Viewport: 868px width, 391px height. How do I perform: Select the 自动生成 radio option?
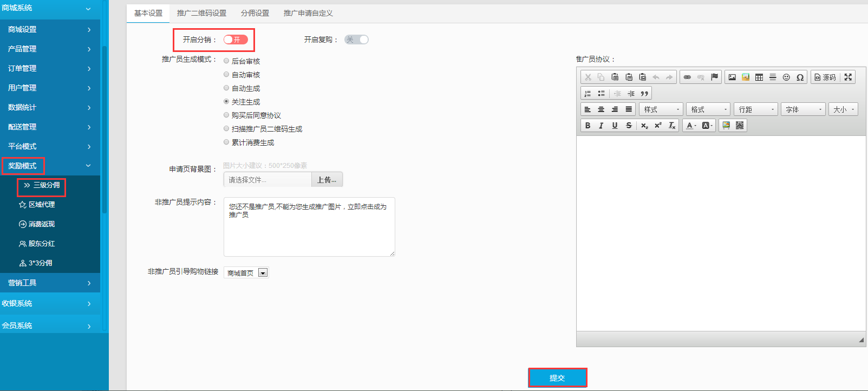(226, 88)
